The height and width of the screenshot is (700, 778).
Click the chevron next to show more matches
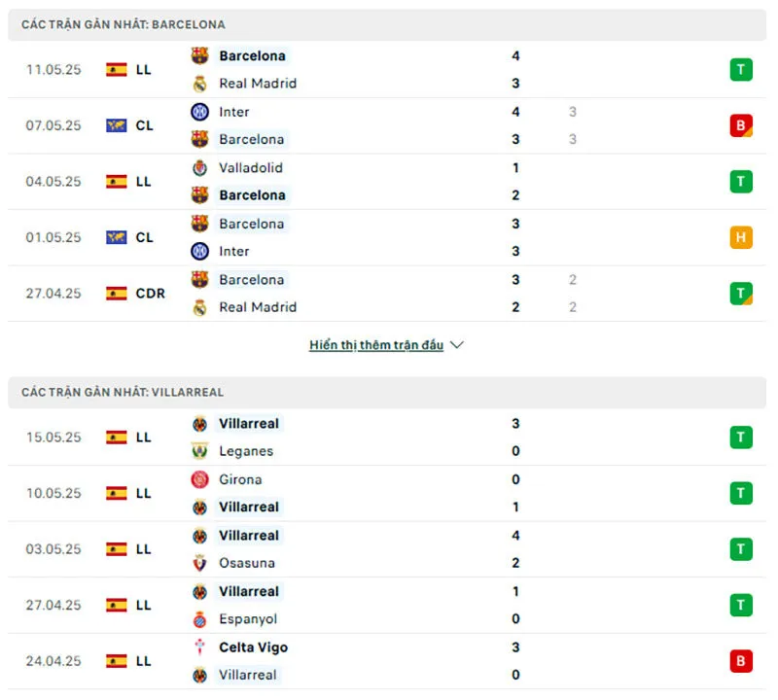[x=456, y=344]
